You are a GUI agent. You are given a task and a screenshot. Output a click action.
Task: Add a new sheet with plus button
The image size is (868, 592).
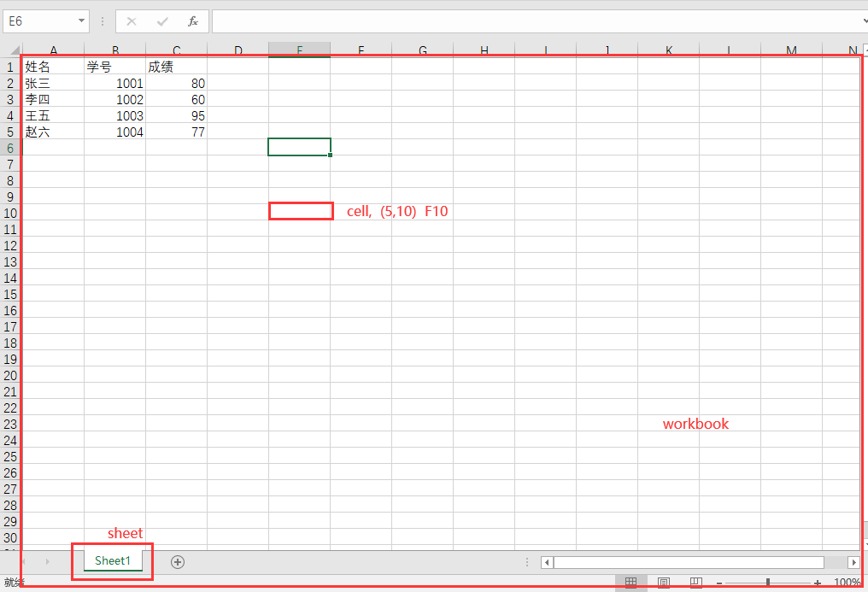178,561
